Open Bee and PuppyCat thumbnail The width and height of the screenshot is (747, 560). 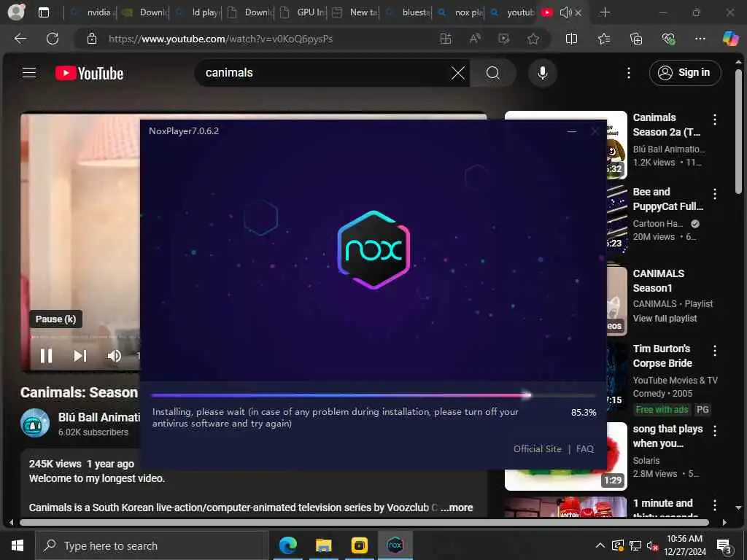point(616,219)
